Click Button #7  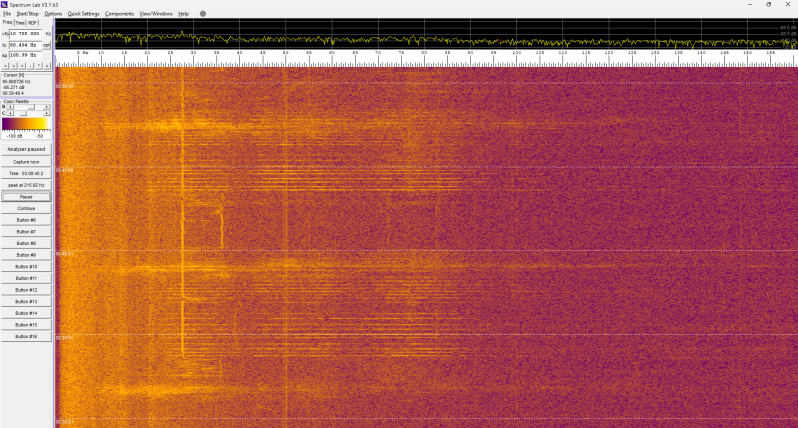26,232
